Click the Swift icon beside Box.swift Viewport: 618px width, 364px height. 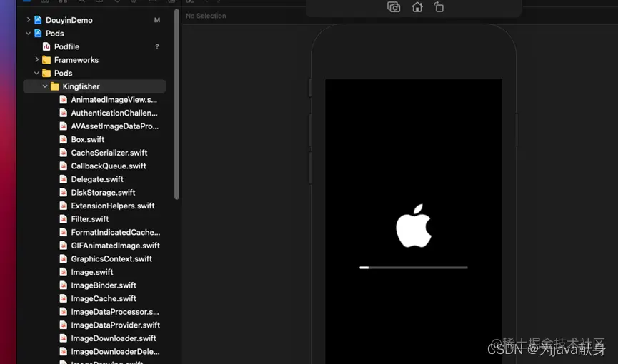pos(63,139)
